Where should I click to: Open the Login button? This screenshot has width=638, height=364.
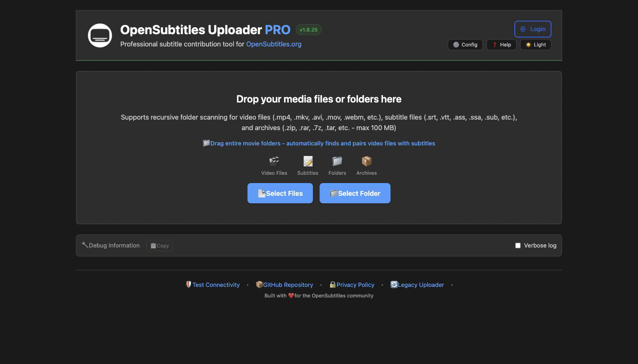click(533, 29)
